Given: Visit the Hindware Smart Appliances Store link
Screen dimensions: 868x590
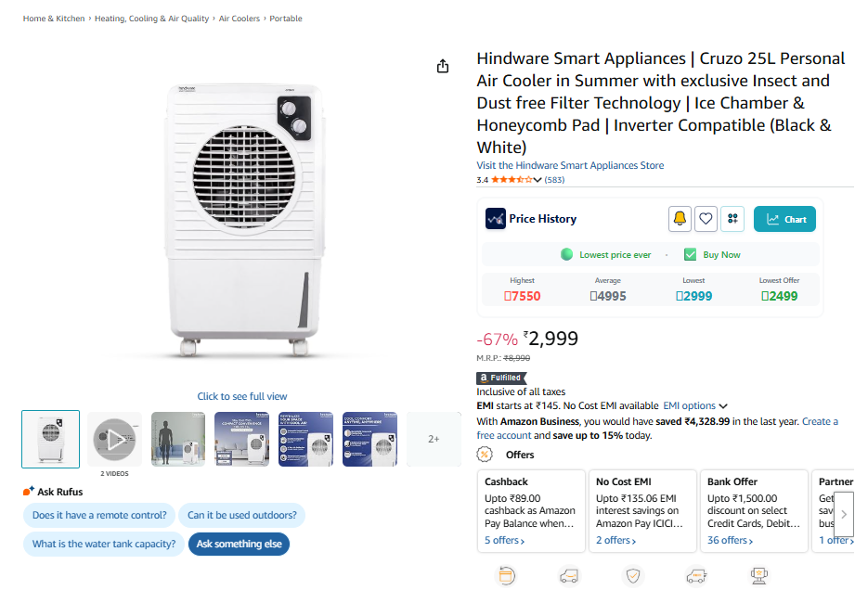Looking at the screenshot, I should (570, 165).
